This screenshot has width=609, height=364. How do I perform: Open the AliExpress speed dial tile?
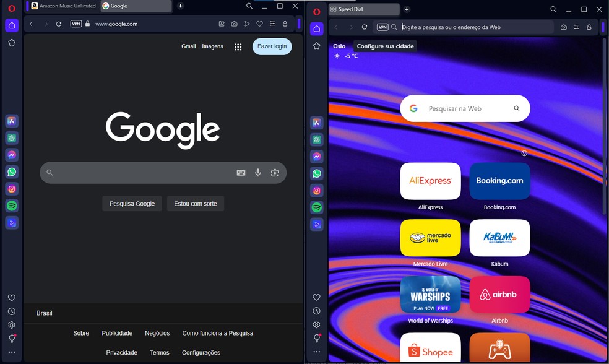[x=430, y=181]
